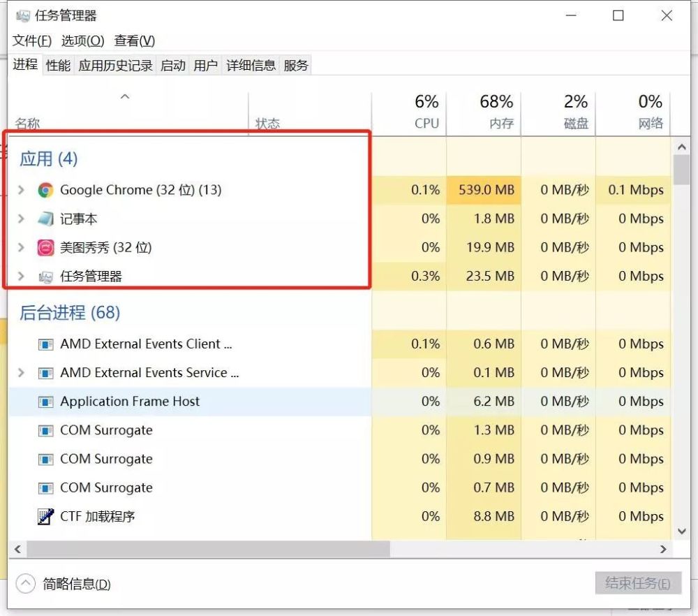Select the CTF 加载程序 process name
This screenshot has height=616, width=698.
tap(98, 517)
